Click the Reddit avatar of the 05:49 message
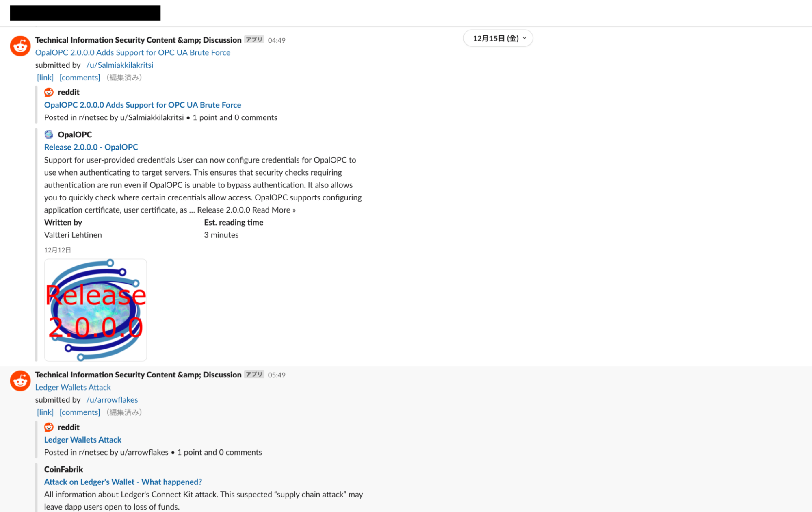This screenshot has height=512, width=812. (20, 381)
